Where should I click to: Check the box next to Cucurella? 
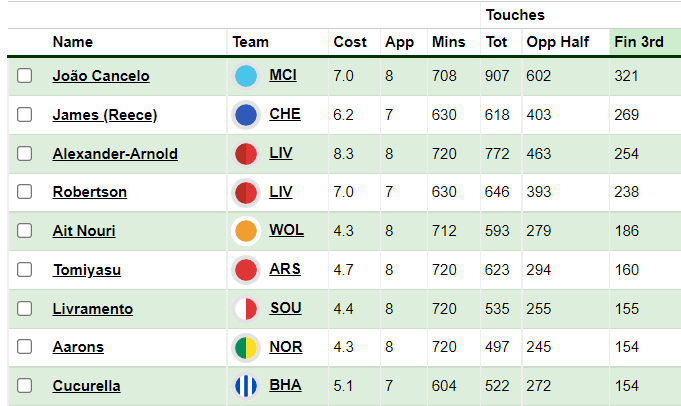point(24,386)
